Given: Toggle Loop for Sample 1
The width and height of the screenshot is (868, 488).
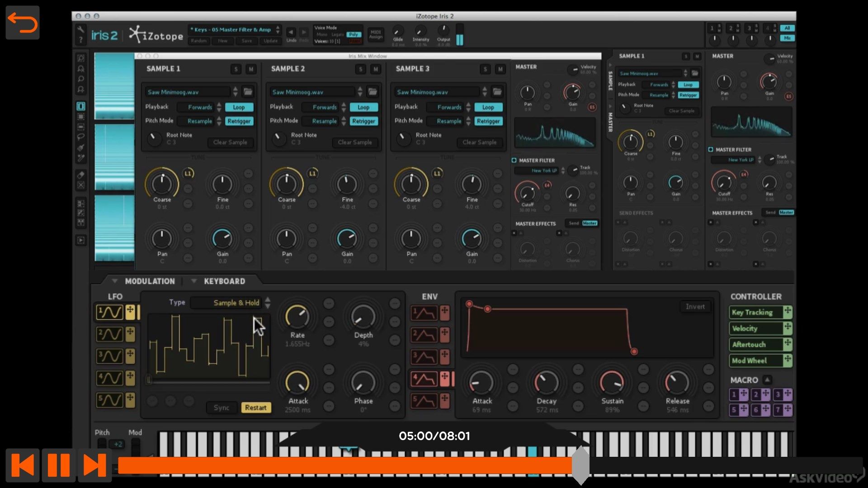Looking at the screenshot, I should tap(239, 107).
